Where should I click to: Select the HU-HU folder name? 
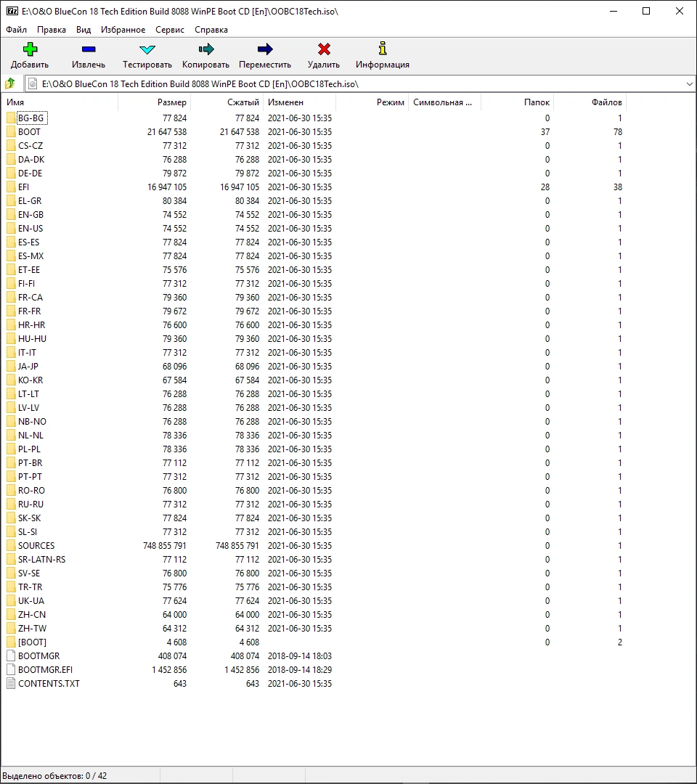click(x=33, y=338)
